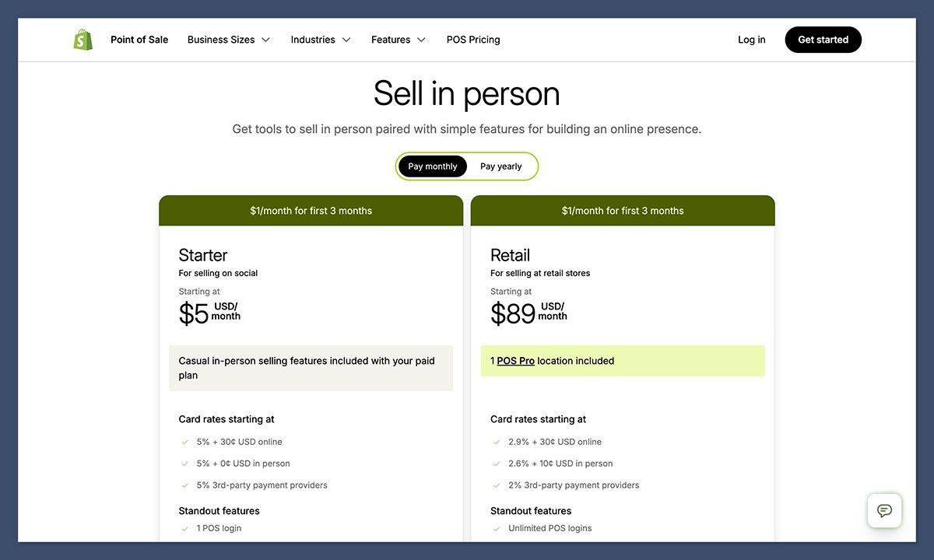934x560 pixels.
Task: Click the Shopify bag logo
Action: [x=83, y=40]
